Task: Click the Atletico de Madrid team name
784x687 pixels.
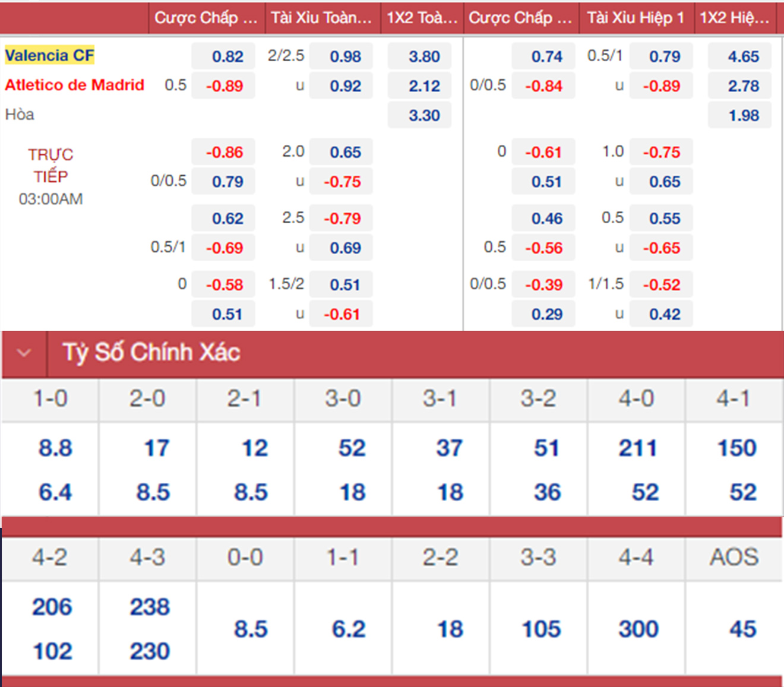Action: (x=74, y=85)
